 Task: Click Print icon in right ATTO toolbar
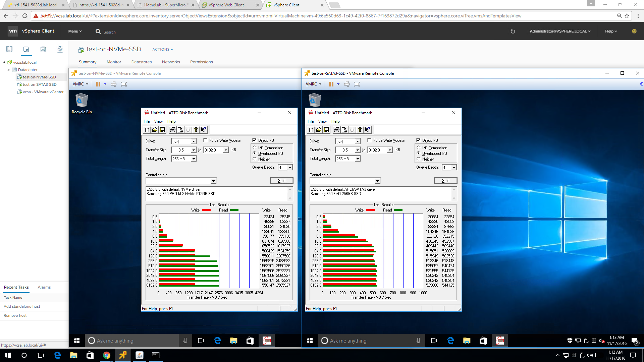click(x=336, y=130)
